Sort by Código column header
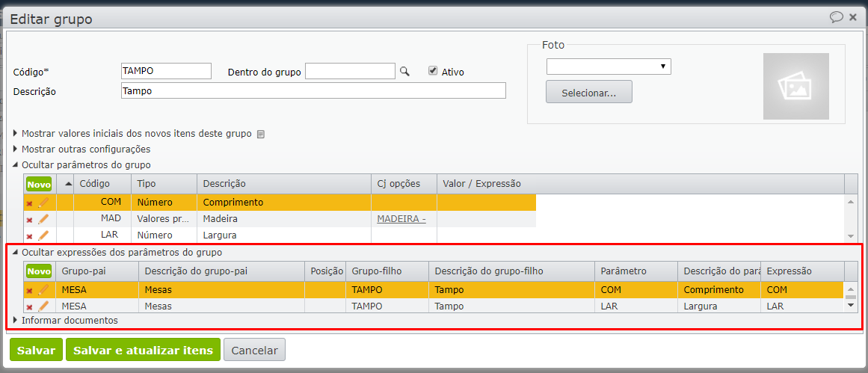 pyautogui.click(x=102, y=183)
